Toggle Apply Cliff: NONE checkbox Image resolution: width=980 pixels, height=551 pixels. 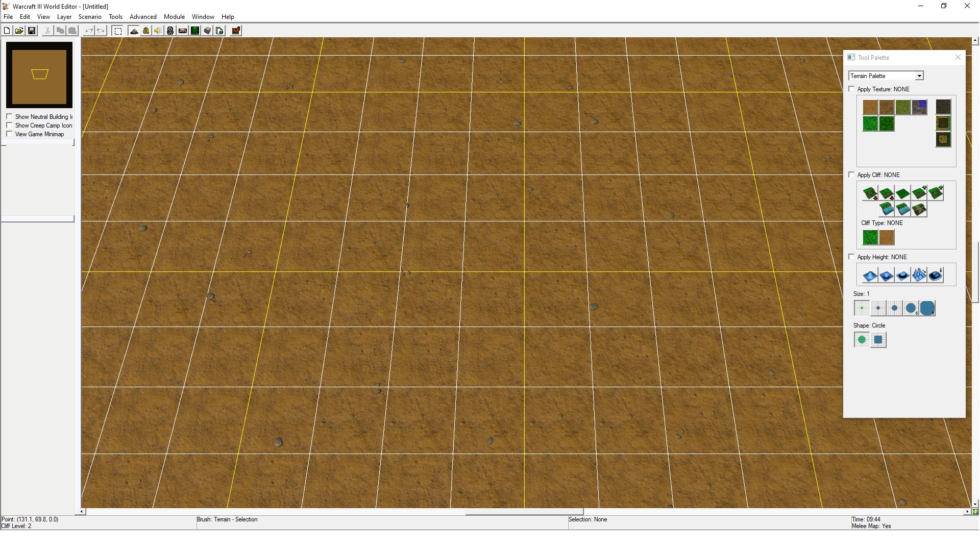pos(851,175)
